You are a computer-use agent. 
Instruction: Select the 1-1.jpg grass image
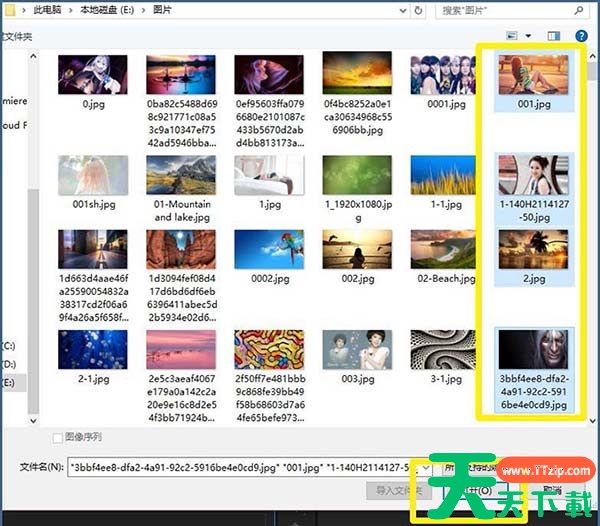click(443, 175)
